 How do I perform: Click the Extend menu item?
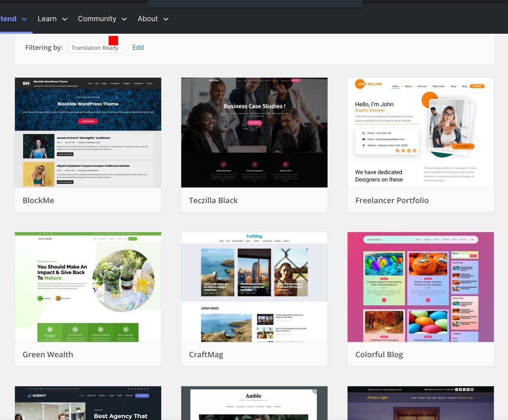[x=8, y=19]
